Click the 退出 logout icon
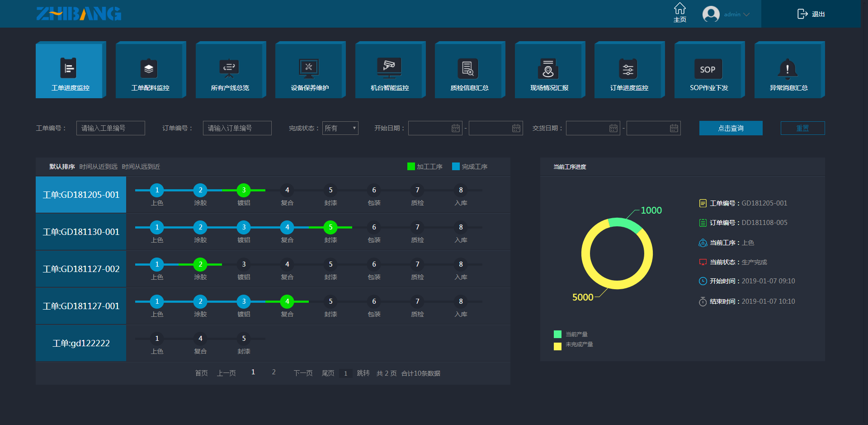The width and height of the screenshot is (868, 425). point(802,14)
